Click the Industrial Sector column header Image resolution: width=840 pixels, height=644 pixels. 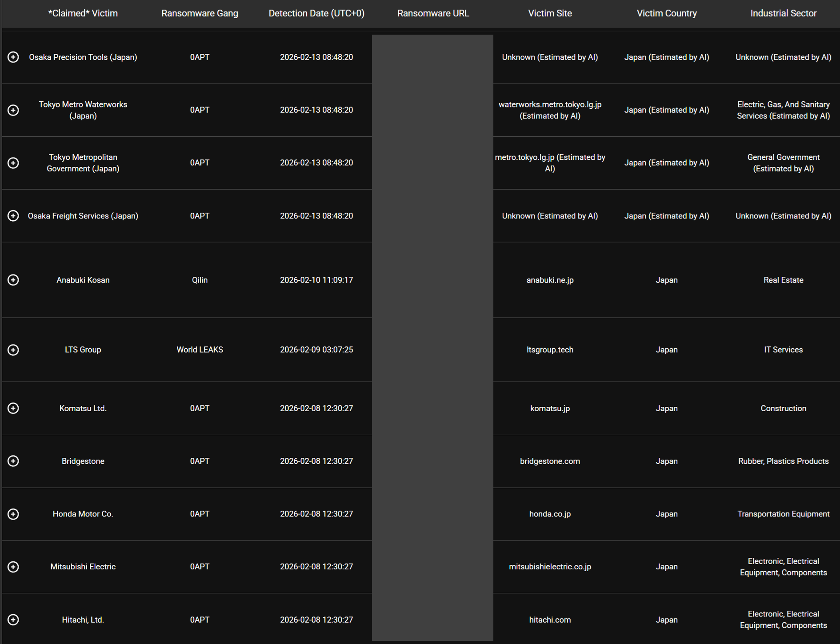pyautogui.click(x=783, y=13)
